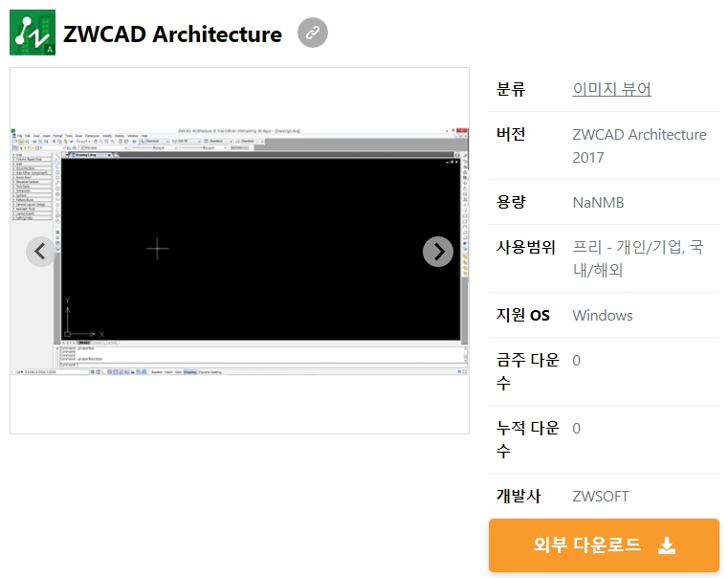This screenshot has width=728, height=578.
Task: Click the 사용범위 label
Action: click(525, 247)
